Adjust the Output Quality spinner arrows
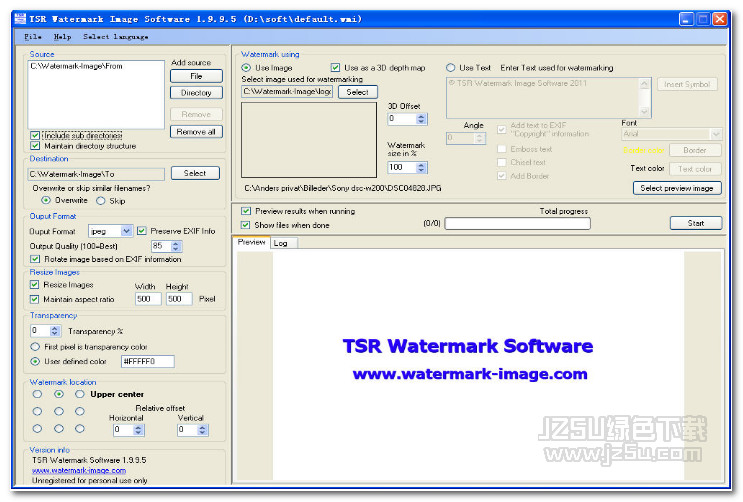 (176, 246)
